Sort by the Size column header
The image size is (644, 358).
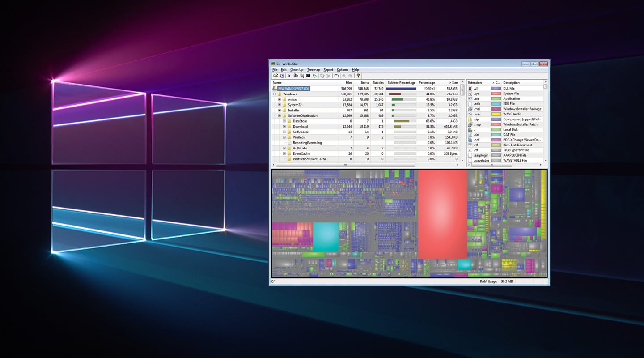448,83
